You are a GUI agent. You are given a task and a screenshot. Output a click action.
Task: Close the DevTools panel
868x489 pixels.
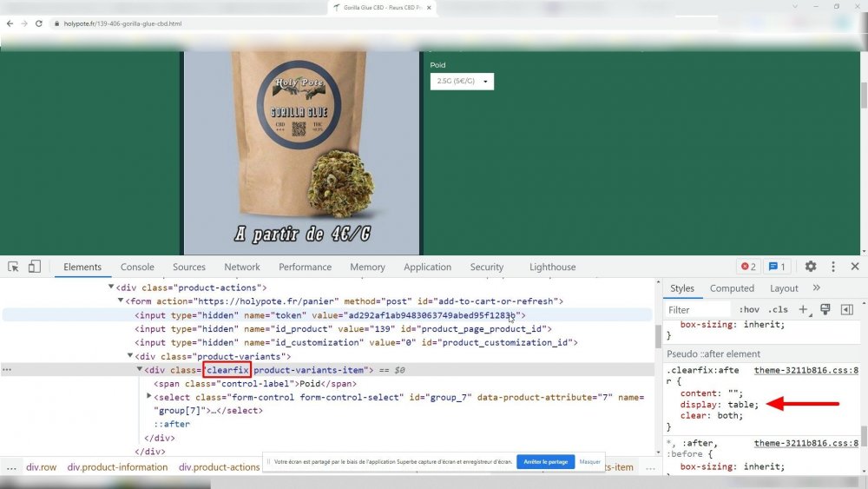click(855, 267)
